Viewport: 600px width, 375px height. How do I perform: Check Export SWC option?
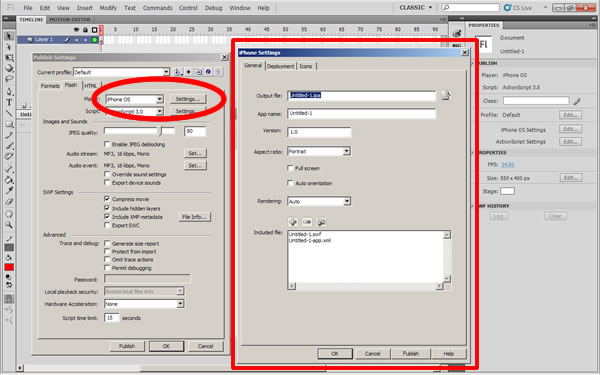click(108, 225)
